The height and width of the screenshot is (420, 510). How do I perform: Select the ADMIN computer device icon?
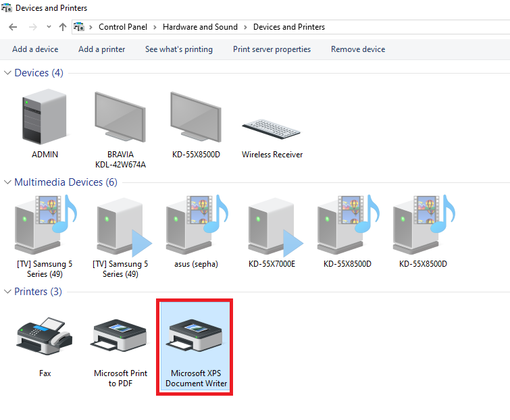(x=45, y=116)
